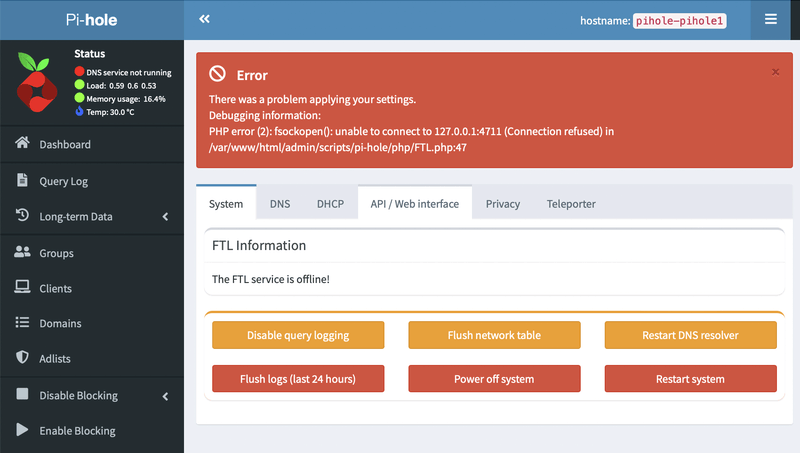Switch to the Privacy tab
800x453 pixels.
503,204
